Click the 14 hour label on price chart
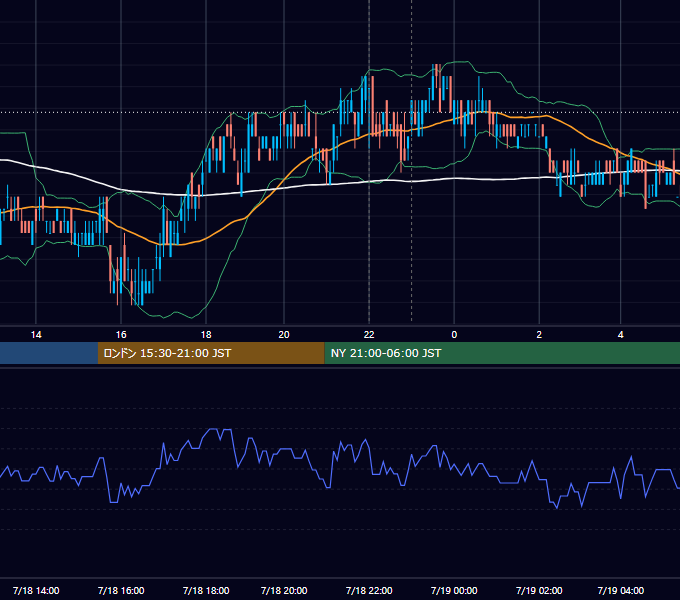The image size is (680, 600). [x=36, y=335]
